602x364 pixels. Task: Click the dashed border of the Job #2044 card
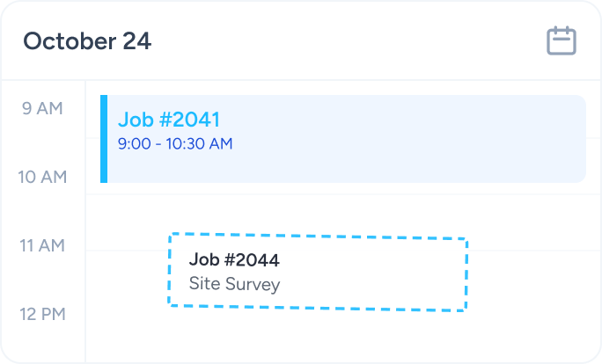317,235
